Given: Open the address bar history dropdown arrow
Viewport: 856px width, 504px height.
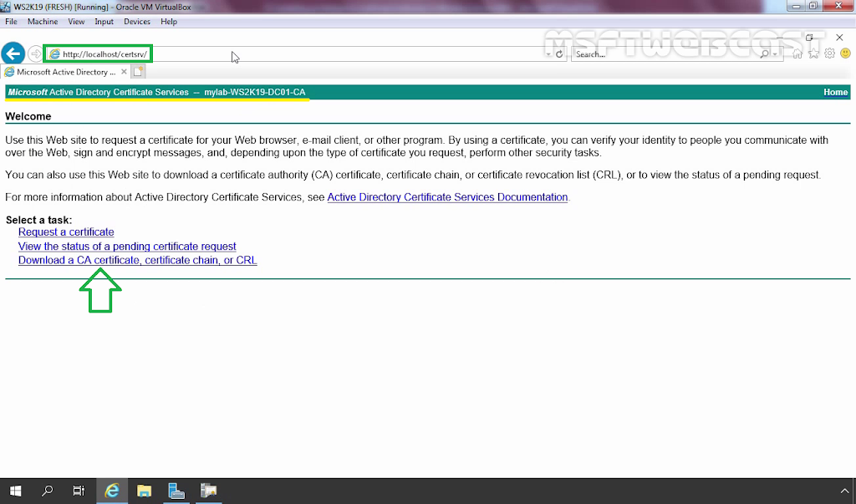Looking at the screenshot, I should [x=548, y=54].
